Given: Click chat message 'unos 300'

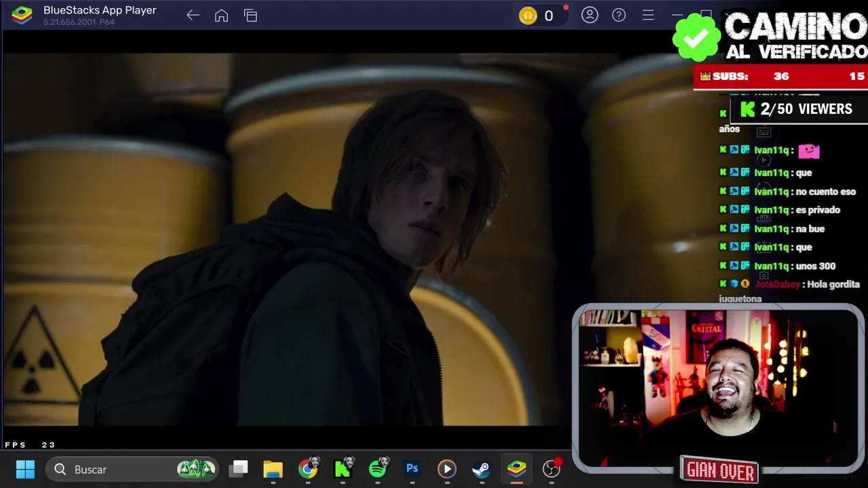Looking at the screenshot, I should click(815, 266).
